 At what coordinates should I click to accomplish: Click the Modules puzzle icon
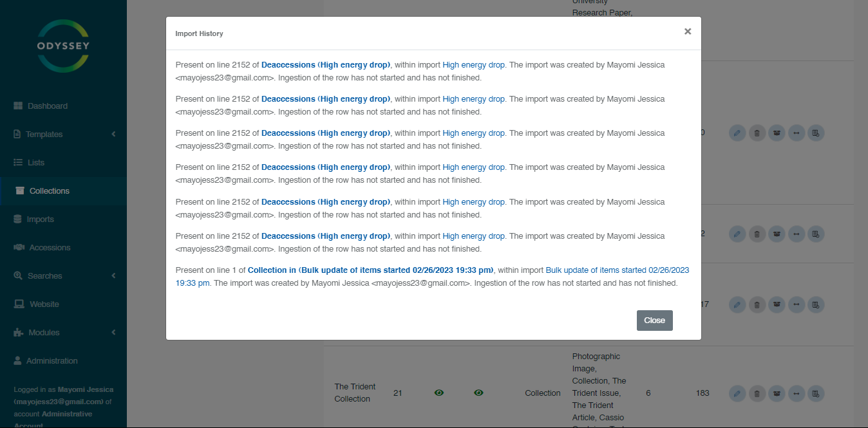click(x=19, y=333)
